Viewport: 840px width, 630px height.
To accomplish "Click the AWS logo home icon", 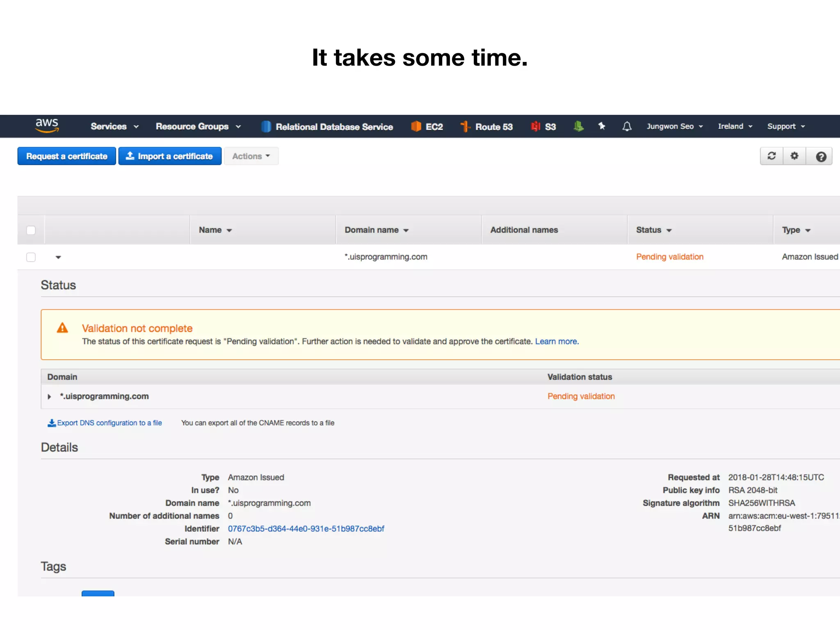I will click(x=47, y=125).
